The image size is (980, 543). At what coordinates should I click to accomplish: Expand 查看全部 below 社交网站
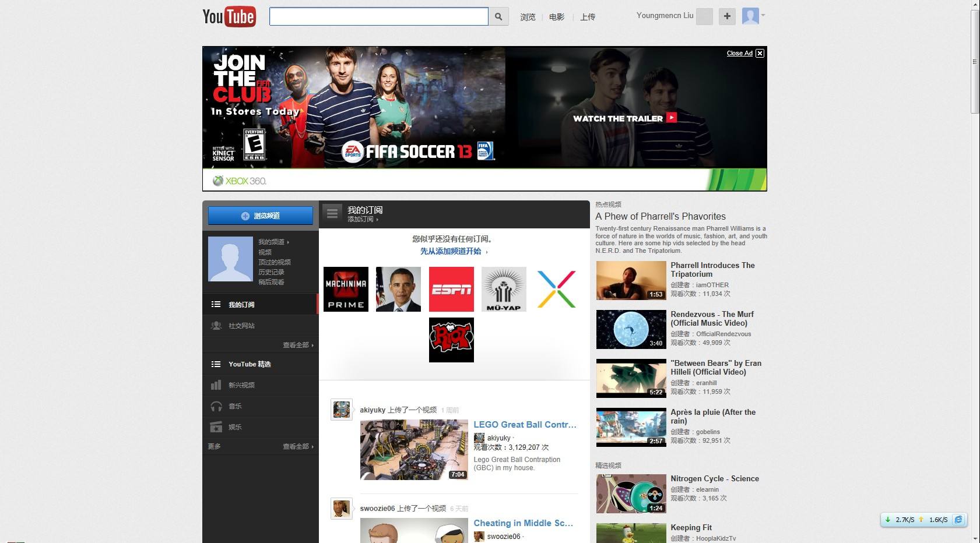coord(298,345)
